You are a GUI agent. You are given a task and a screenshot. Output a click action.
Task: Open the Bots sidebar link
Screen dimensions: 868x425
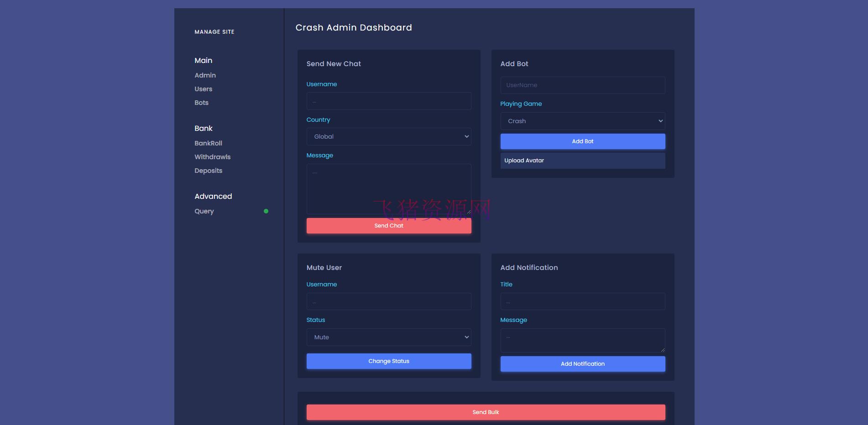tap(201, 103)
